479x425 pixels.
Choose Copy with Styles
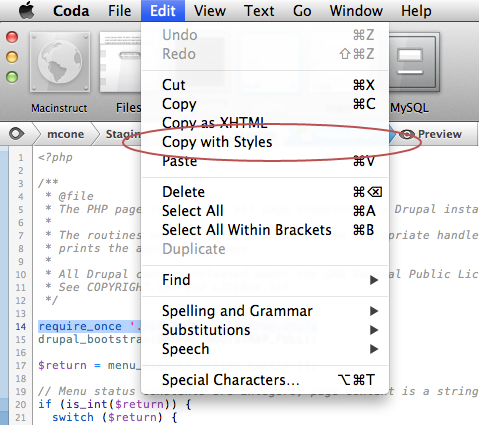(x=265, y=142)
